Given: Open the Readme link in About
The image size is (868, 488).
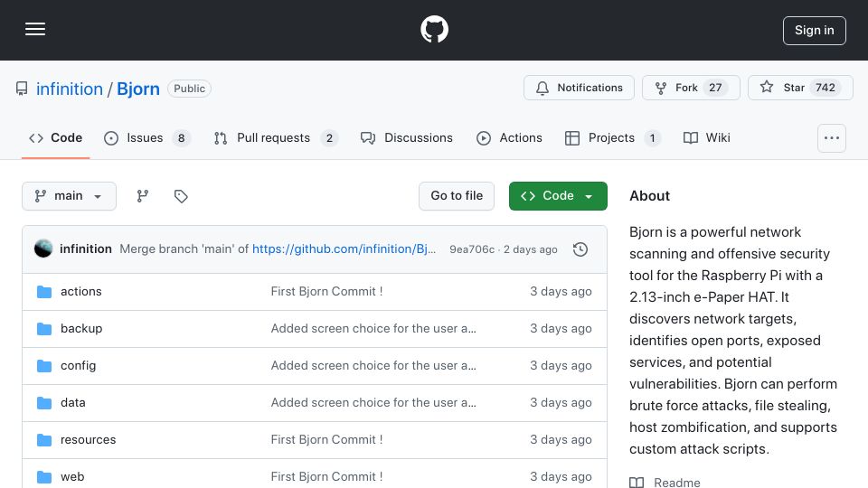Looking at the screenshot, I should (x=665, y=483).
